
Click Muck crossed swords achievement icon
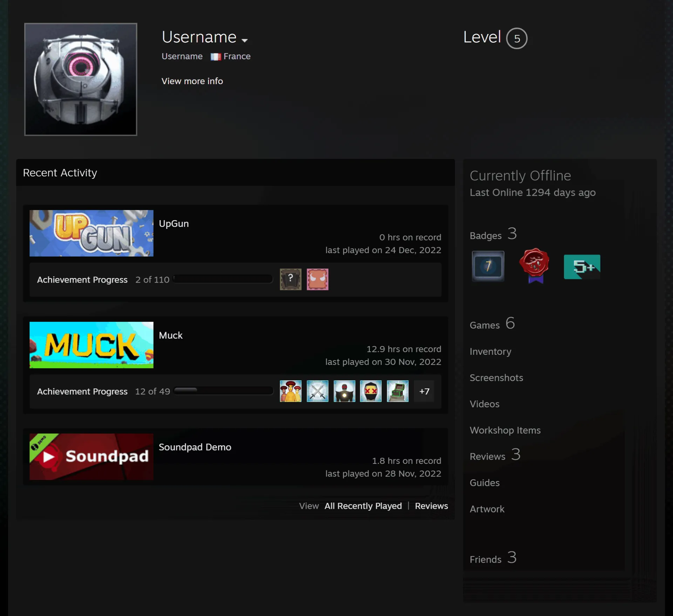point(318,391)
